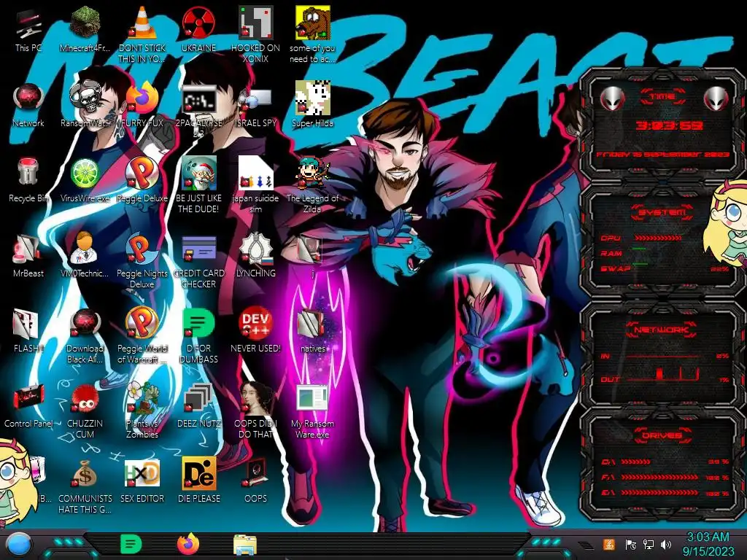Click the TIME widget header
Image resolution: width=747 pixels, height=560 pixels.
[x=662, y=96]
